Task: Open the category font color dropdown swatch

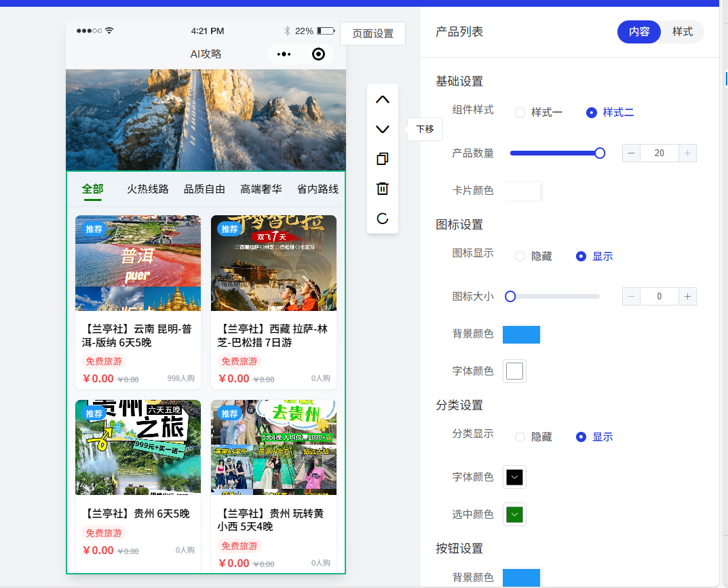Action: (515, 477)
